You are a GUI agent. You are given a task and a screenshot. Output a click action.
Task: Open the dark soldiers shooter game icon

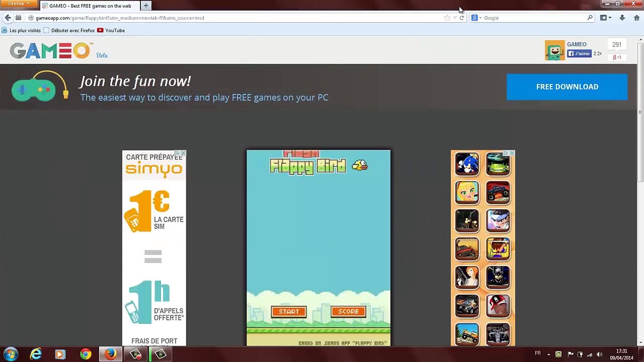pyautogui.click(x=467, y=221)
